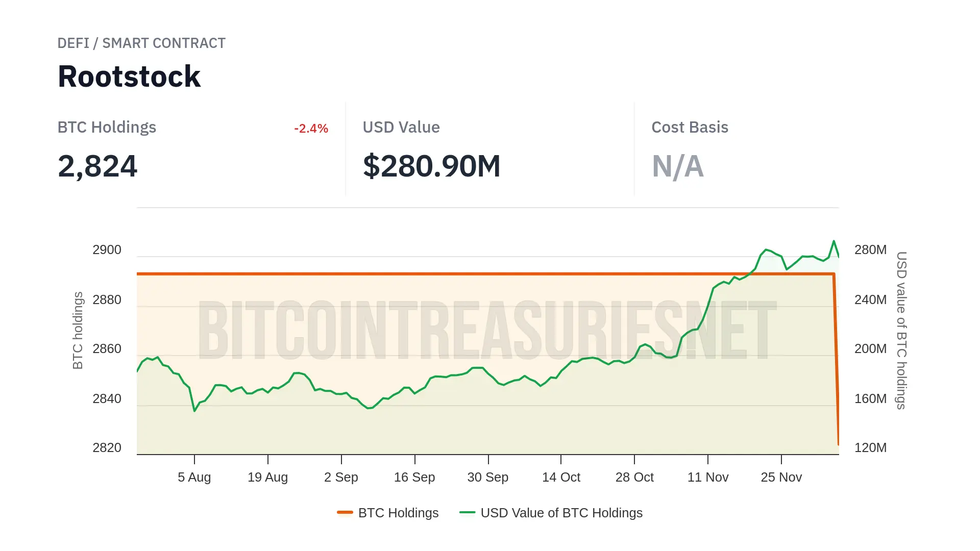The image size is (980, 551).
Task: Click the $280.90M USD Value figure
Action: point(431,166)
